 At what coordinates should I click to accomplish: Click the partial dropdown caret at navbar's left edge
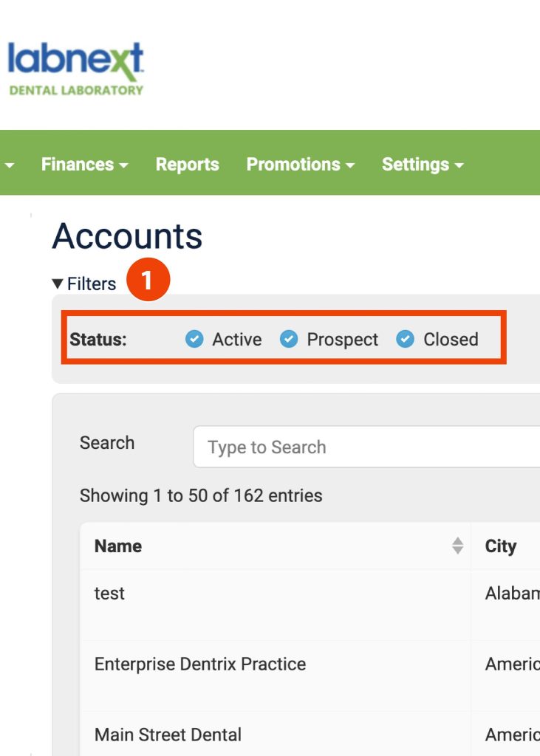[x=10, y=165]
